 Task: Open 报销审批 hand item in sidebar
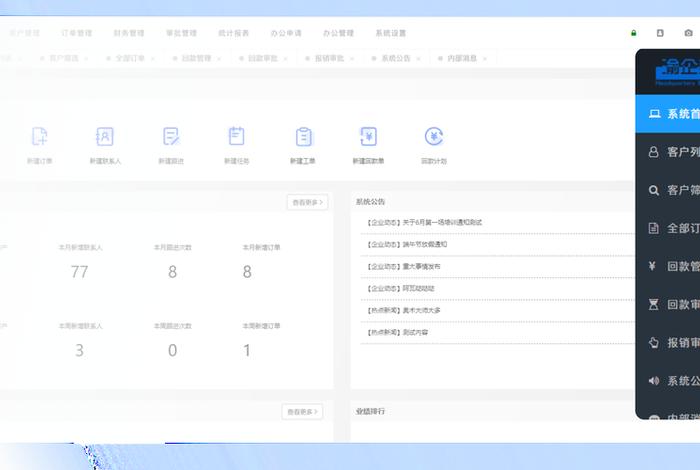point(667,343)
